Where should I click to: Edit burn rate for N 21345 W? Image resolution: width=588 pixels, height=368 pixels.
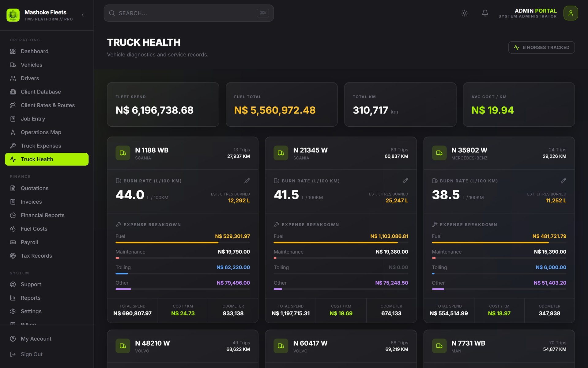[x=405, y=181]
